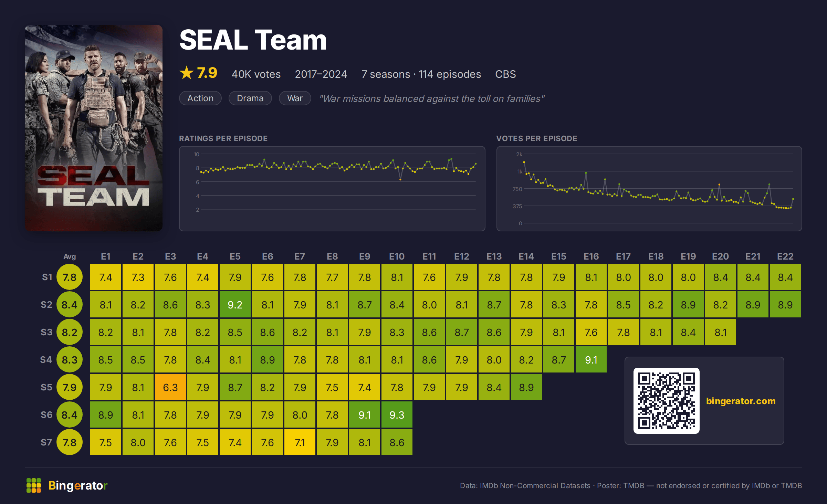Viewport: 827px width, 504px height.
Task: Select the orange 6.3 cell in S5
Action: 170,387
